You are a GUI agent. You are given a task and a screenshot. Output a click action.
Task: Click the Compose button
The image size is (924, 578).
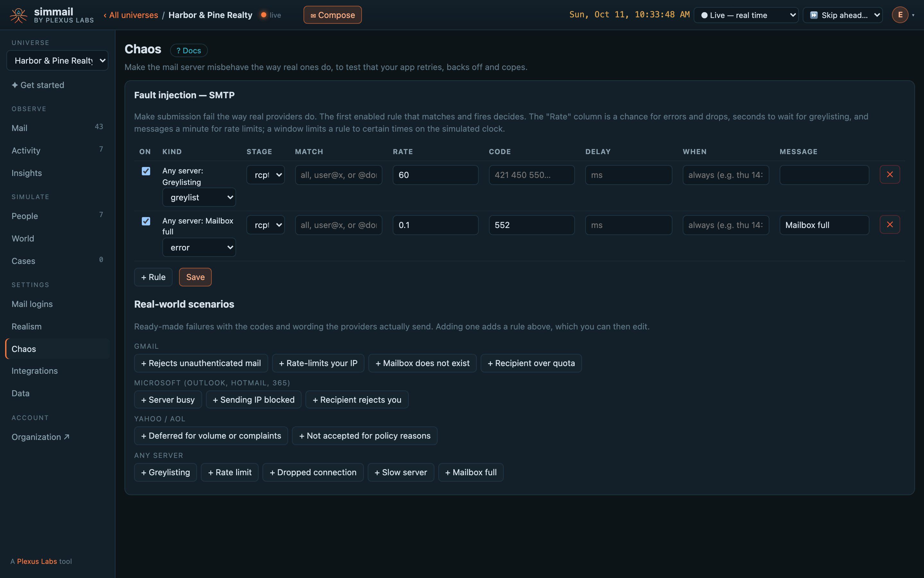coord(332,15)
